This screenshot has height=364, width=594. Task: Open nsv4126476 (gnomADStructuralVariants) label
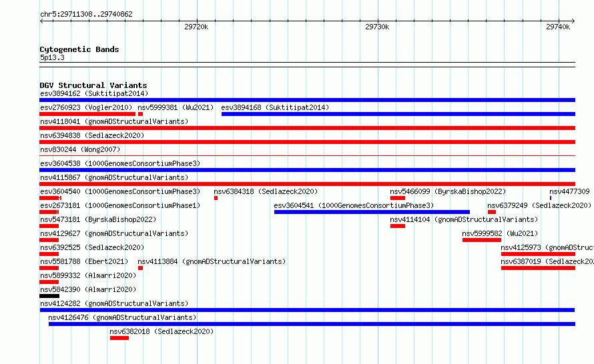pyautogui.click(x=122, y=317)
